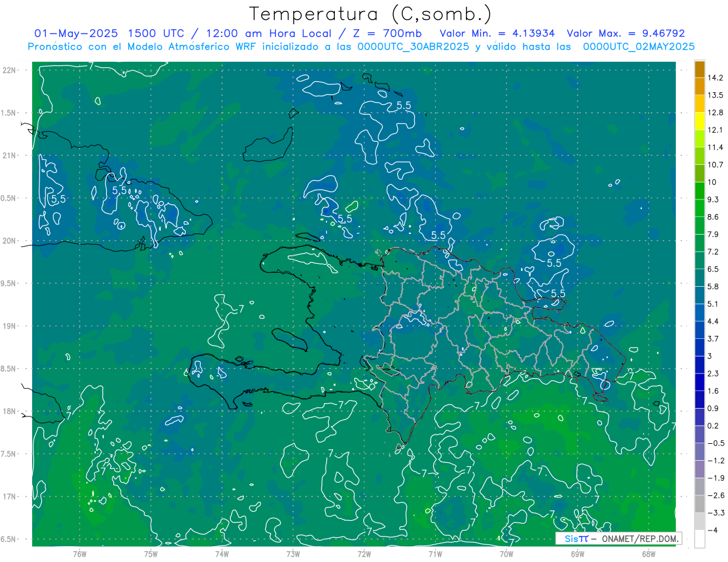Click the 0.2 colorbar value
This screenshot has height=562, width=728.
click(713, 426)
